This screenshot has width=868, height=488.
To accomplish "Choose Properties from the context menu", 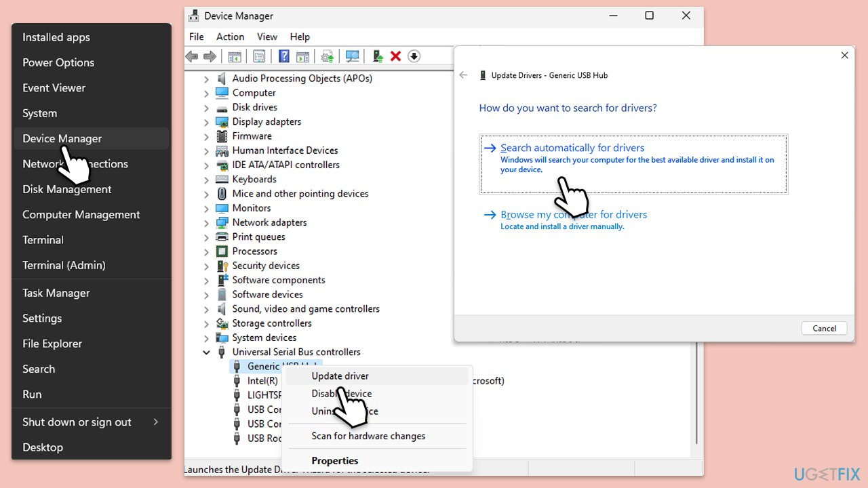I will click(x=377, y=460).
